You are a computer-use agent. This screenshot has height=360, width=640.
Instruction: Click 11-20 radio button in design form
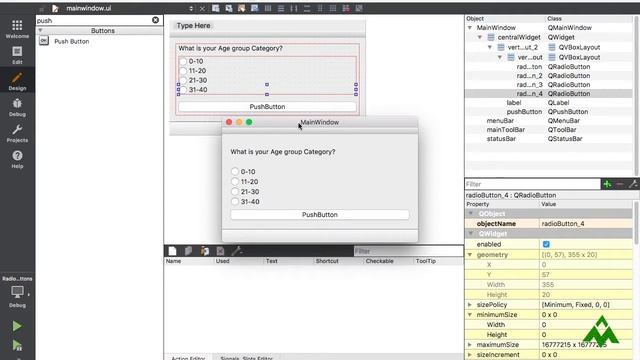183,71
